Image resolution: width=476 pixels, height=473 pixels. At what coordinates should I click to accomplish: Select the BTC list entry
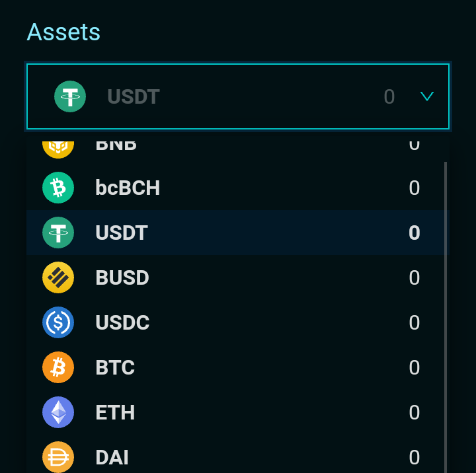click(238, 367)
